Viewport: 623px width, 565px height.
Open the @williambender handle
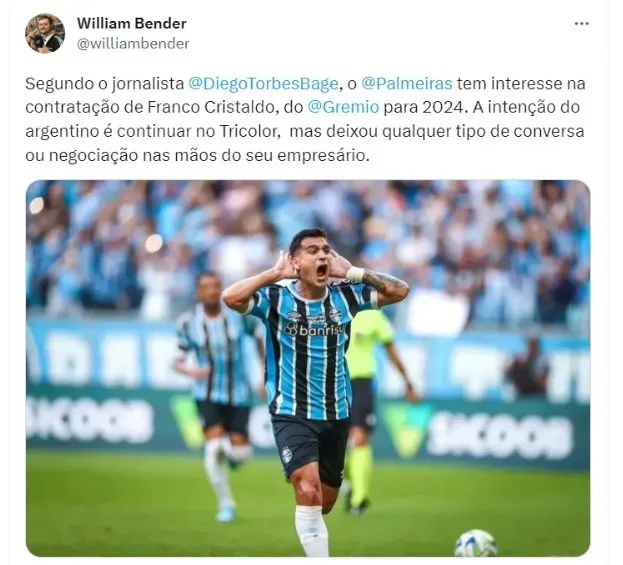133,44
